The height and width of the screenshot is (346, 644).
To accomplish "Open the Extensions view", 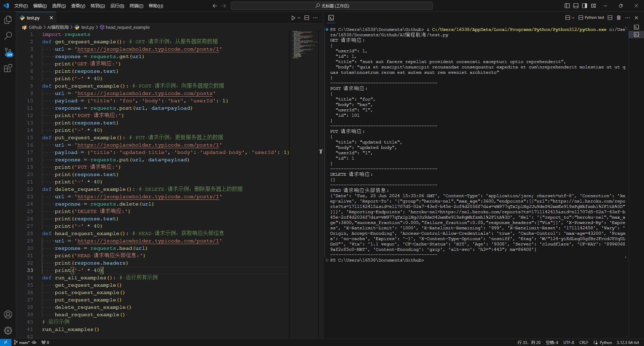I will [8, 68].
